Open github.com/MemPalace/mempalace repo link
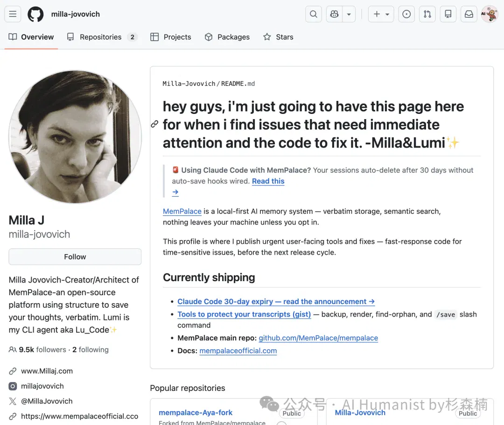 click(318, 338)
